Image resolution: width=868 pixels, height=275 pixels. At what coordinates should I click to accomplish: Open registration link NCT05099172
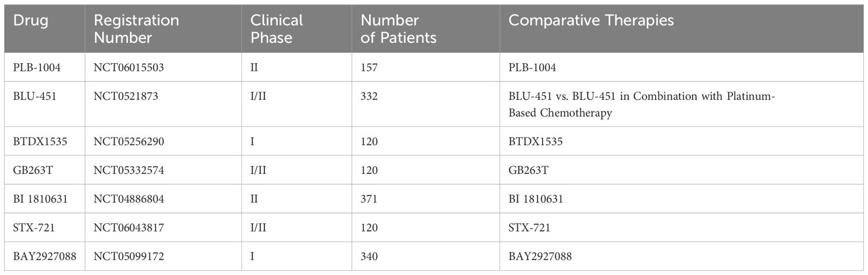[128, 257]
